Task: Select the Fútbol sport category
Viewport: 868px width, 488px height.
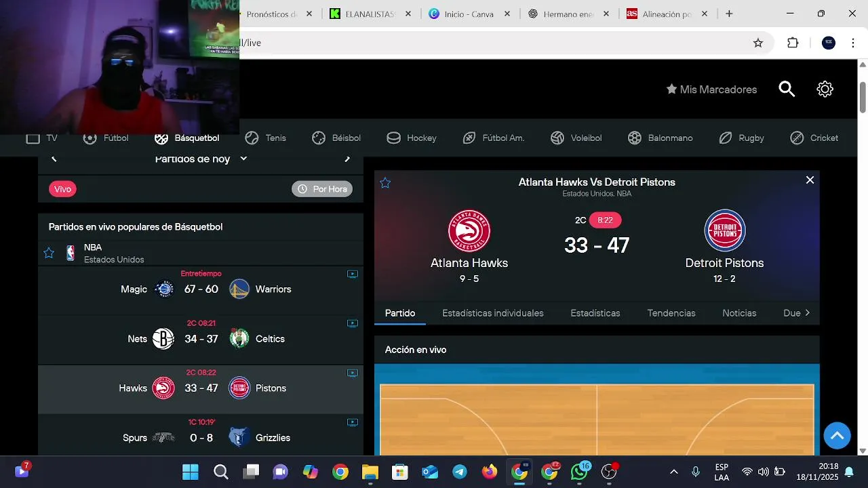Action: [x=106, y=138]
